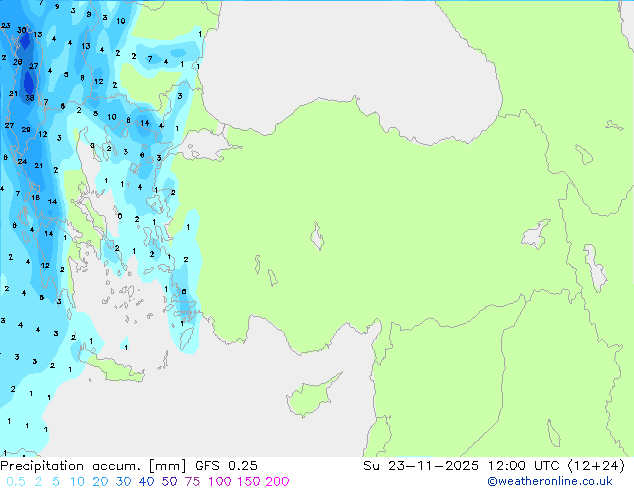Choose the 75 mm legend value
The width and height of the screenshot is (634, 490).
(192, 482)
